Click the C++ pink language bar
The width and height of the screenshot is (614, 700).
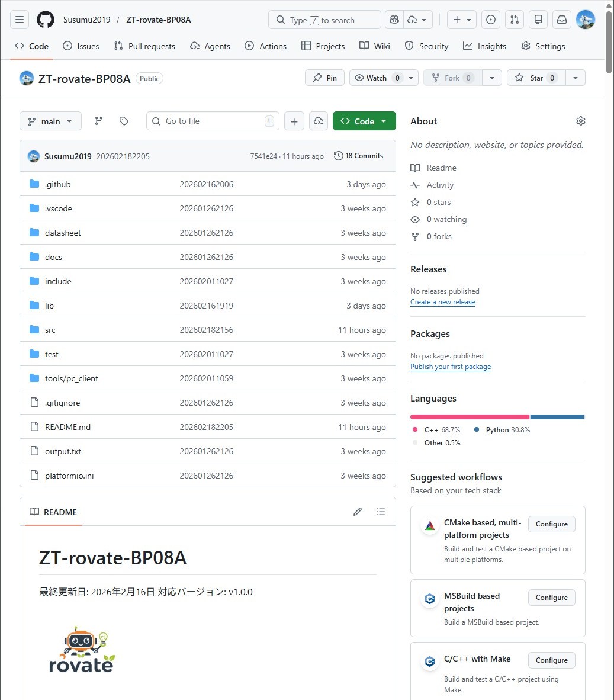(470, 417)
